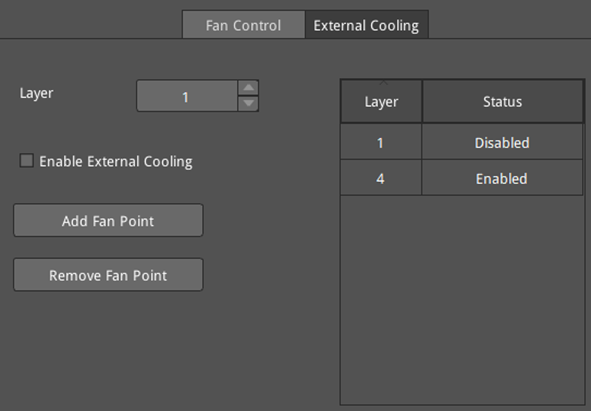Increase the Layer value with up arrow

pyautogui.click(x=248, y=88)
